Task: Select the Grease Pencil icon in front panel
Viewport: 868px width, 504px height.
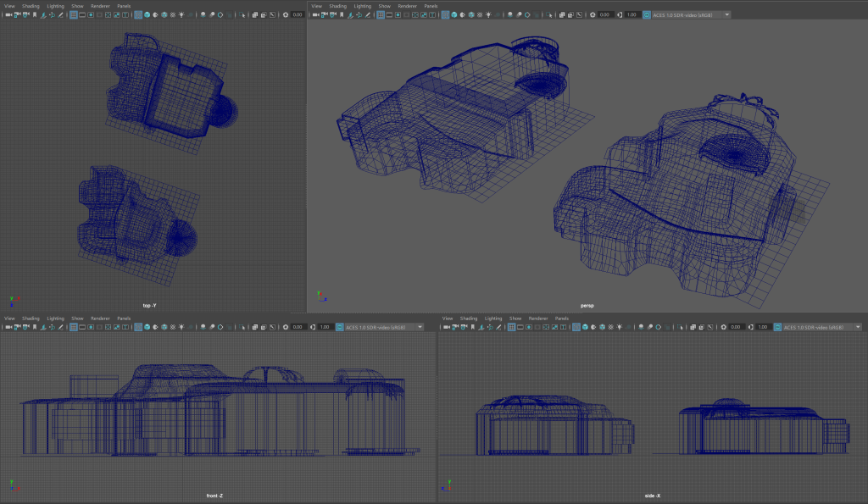Action: 61,327
